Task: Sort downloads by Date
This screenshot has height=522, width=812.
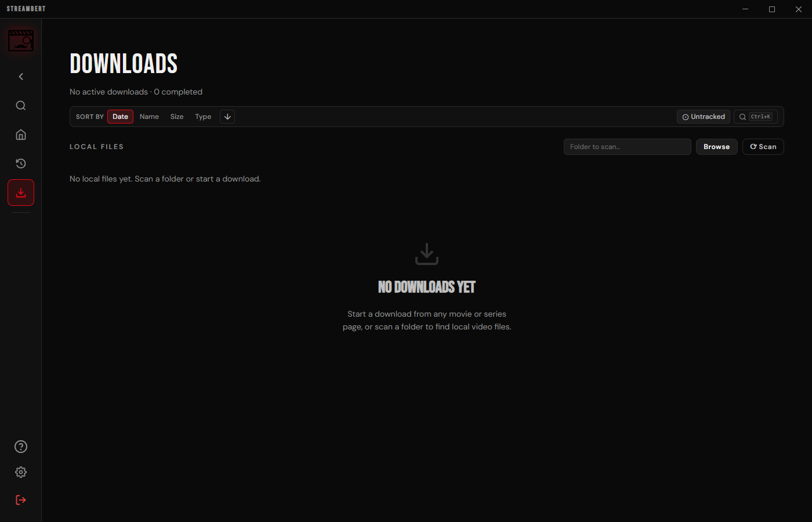Action: pos(120,117)
